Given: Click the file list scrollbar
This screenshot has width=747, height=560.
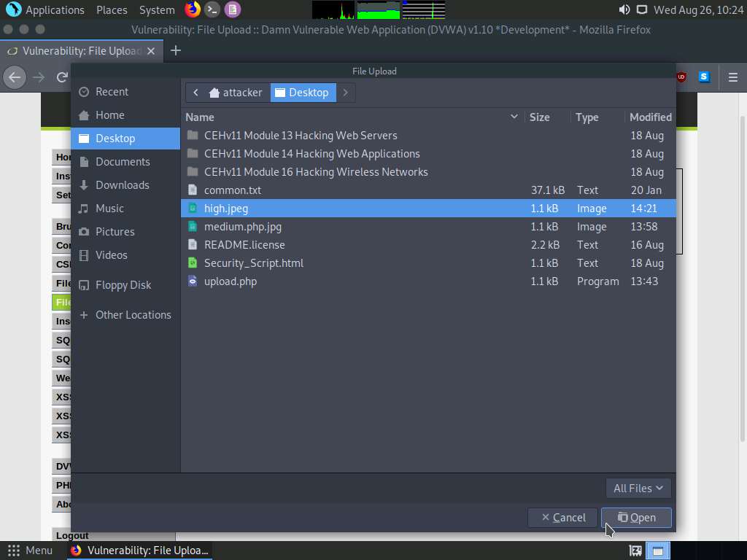Looking at the screenshot, I should pyautogui.click(x=679, y=211).
